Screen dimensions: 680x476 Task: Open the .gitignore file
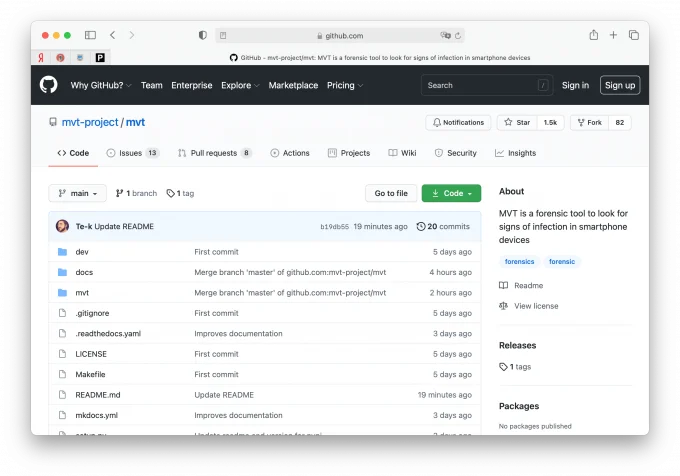tap(92, 313)
